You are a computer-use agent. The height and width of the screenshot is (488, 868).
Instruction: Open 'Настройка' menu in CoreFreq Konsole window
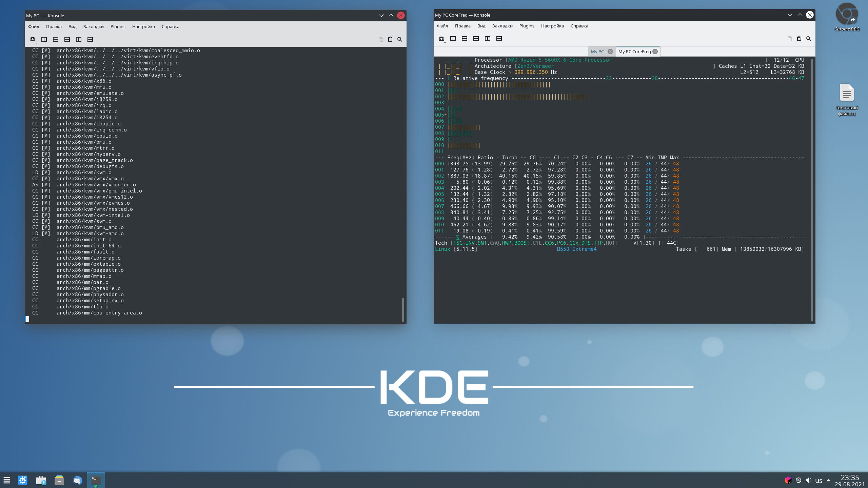click(x=552, y=26)
